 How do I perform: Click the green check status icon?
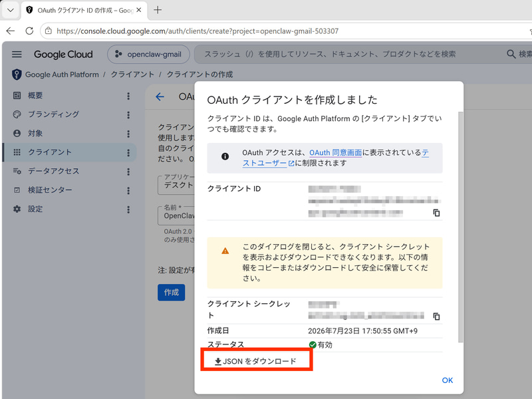313,345
